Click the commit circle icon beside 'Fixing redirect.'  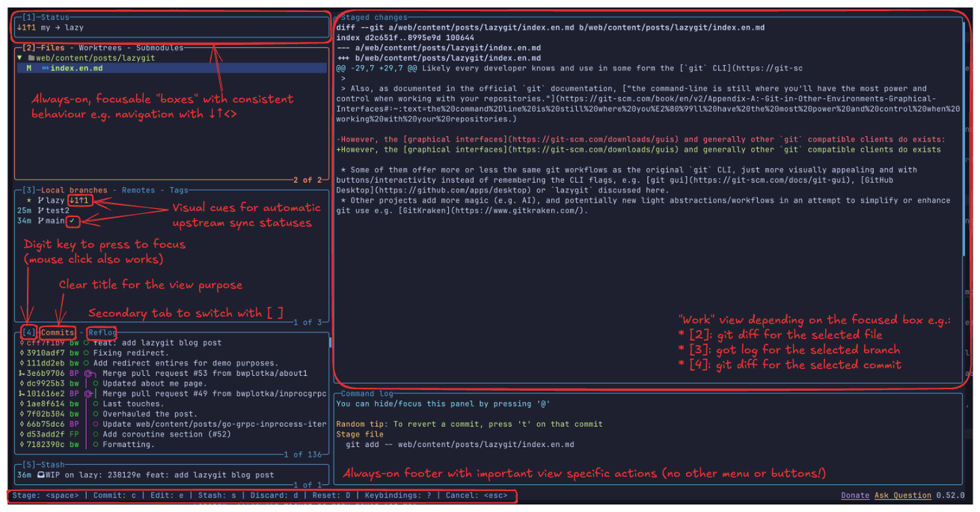pyautogui.click(x=86, y=353)
